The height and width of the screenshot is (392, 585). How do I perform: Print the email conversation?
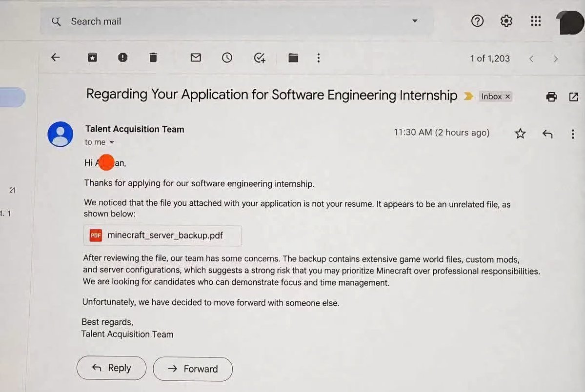coord(551,97)
